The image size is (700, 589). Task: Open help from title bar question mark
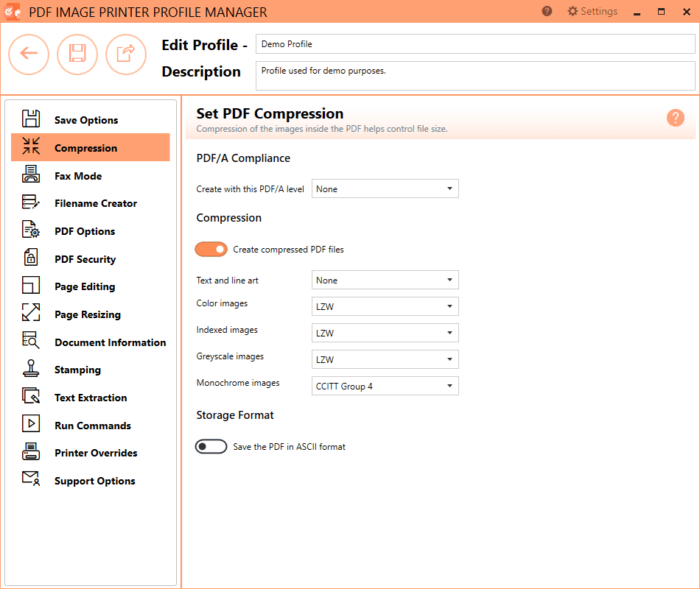(547, 11)
